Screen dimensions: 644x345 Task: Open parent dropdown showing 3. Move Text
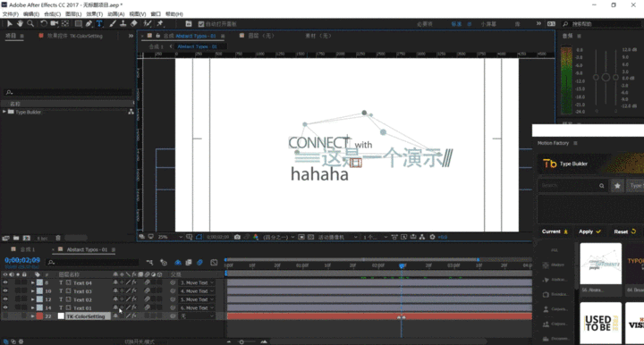(197, 282)
